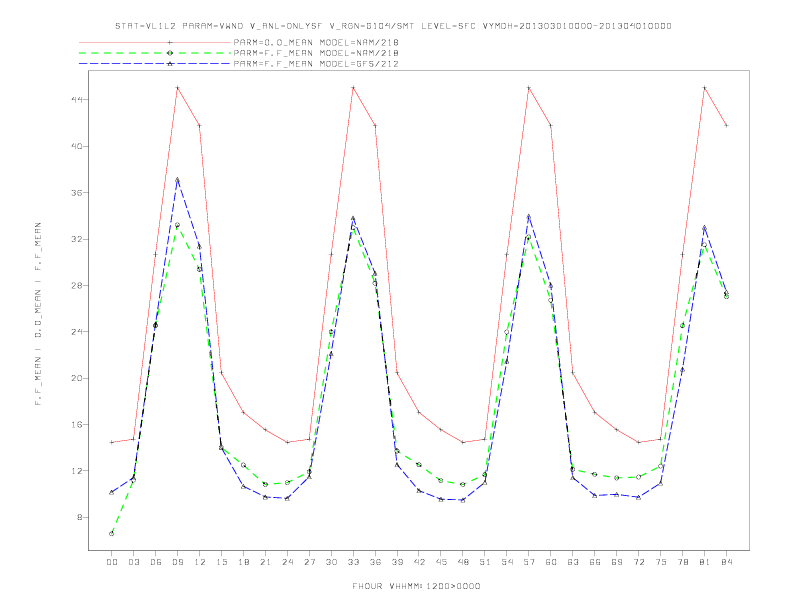This screenshot has width=792, height=612.
Task: Click blue line peak point at hour 09
Action: [x=177, y=179]
